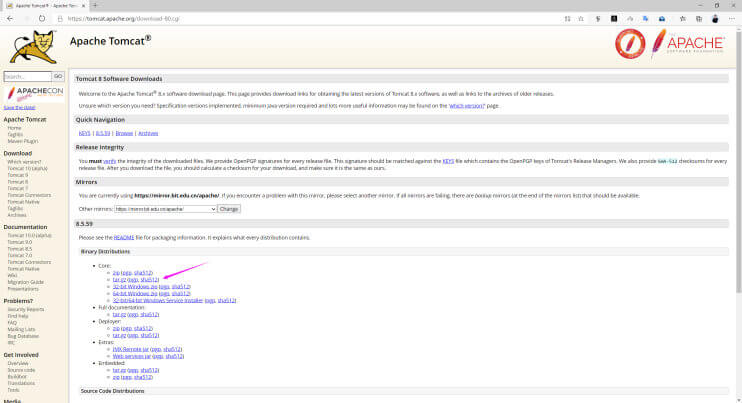Click the 'Save the date!' link
The height and width of the screenshot is (403, 742).
point(19,108)
